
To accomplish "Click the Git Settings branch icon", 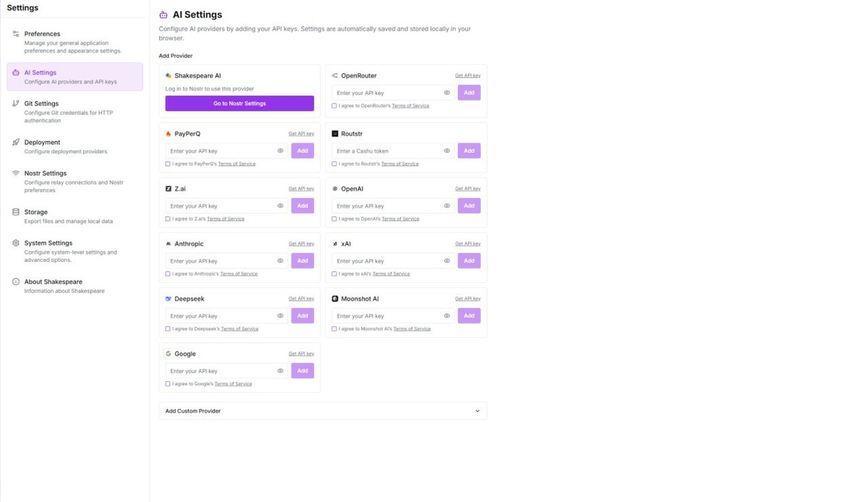I will point(16,103).
